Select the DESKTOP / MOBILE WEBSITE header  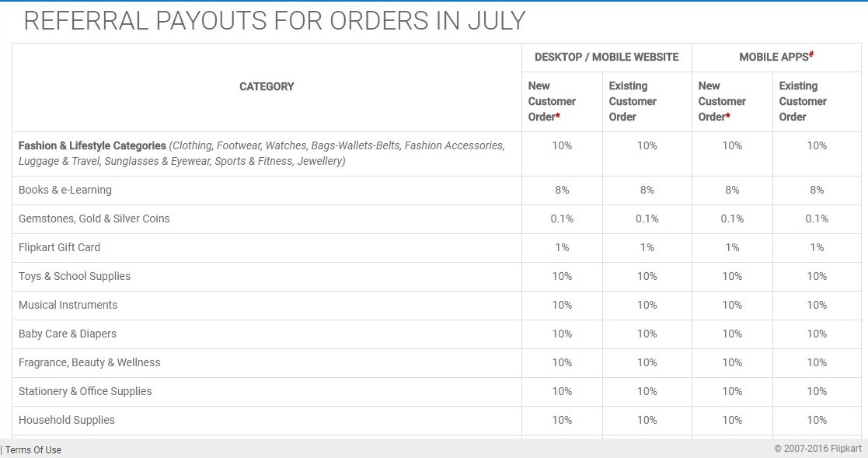606,57
